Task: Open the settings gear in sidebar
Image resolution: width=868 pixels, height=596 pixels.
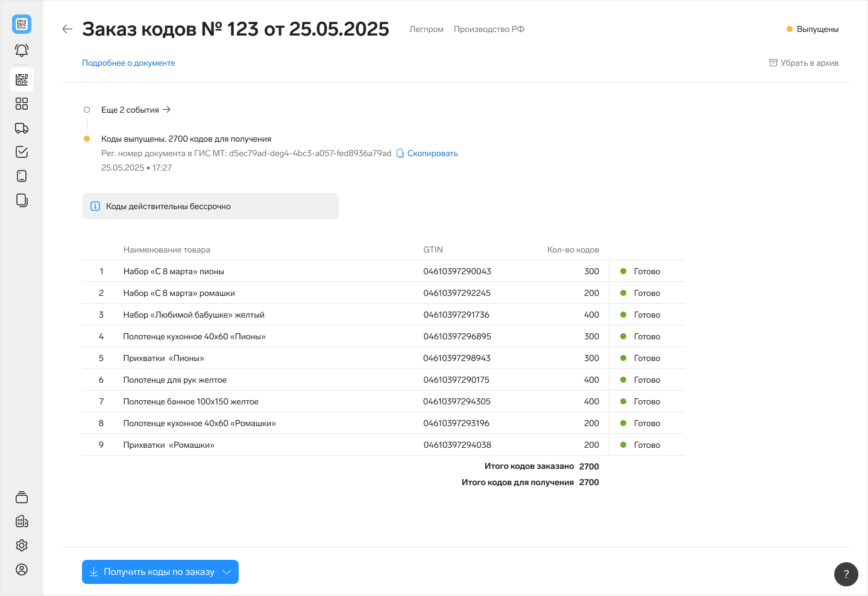Action: click(x=22, y=545)
